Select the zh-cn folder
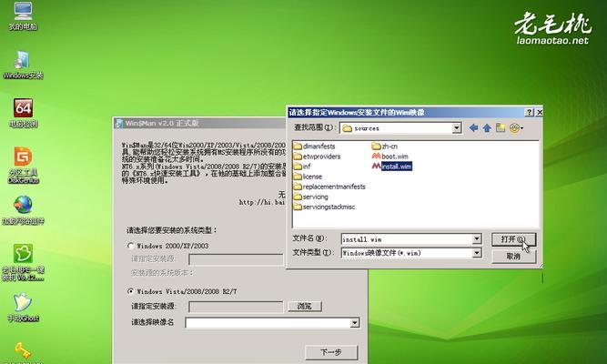The image size is (607, 364). (384, 146)
